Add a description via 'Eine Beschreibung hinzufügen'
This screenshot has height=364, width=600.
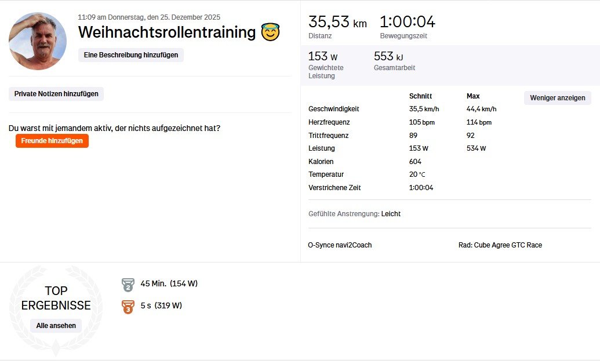(x=131, y=55)
